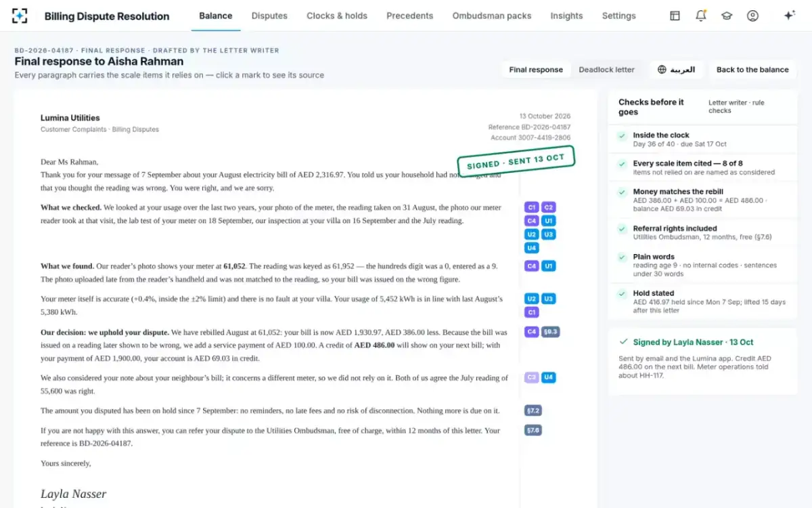This screenshot has height=508, width=812.
Task: Click 'Referral rights included' check row
Action: pyautogui.click(x=702, y=233)
